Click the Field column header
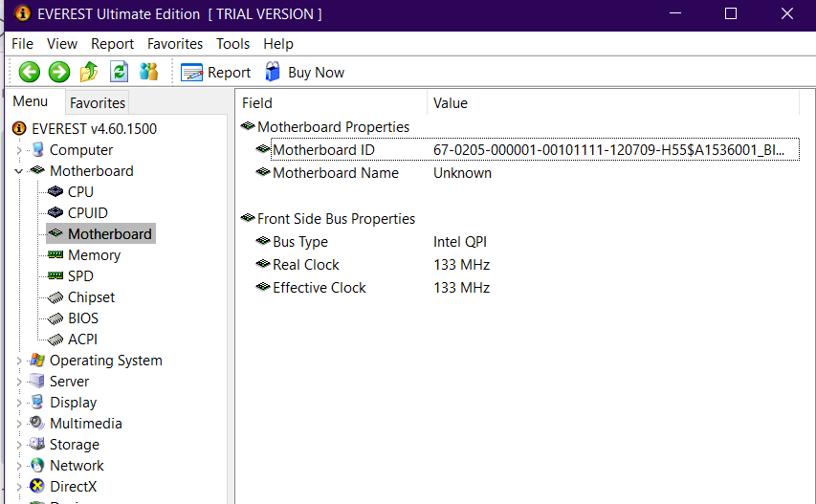 (333, 102)
